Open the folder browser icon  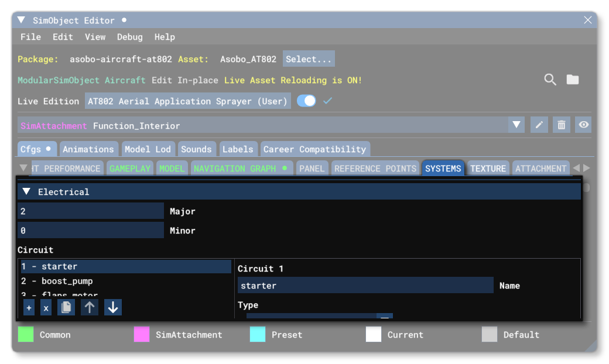tap(572, 80)
